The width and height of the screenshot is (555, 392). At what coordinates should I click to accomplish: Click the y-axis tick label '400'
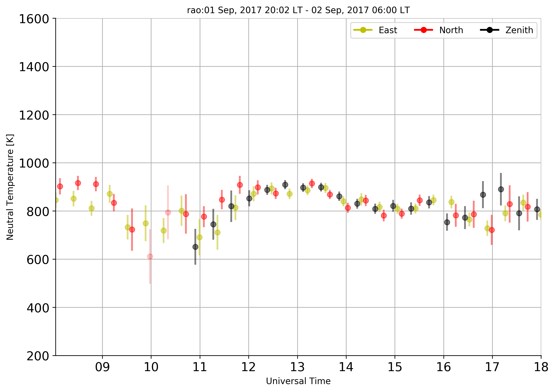[38, 308]
